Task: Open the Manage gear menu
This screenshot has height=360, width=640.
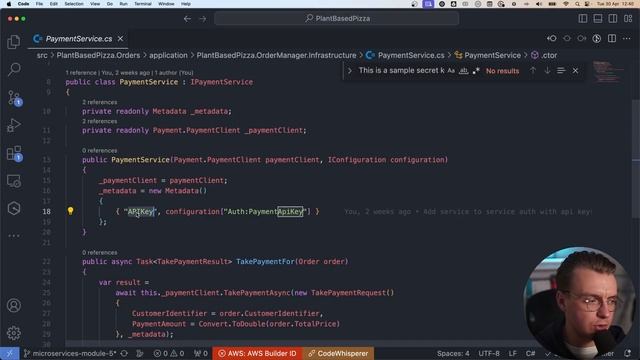Action: [14, 333]
